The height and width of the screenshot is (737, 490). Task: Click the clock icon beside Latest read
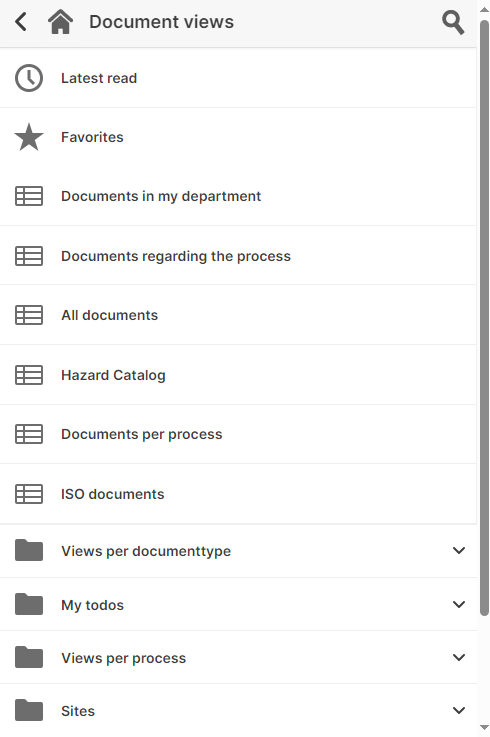(x=29, y=78)
